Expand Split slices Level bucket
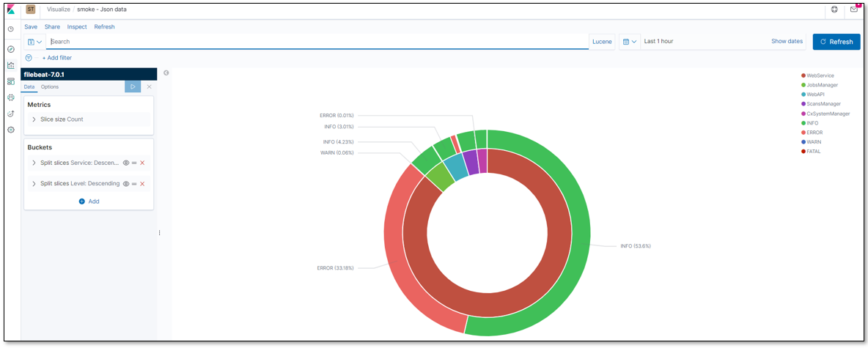This screenshot has width=868, height=348. (34, 184)
